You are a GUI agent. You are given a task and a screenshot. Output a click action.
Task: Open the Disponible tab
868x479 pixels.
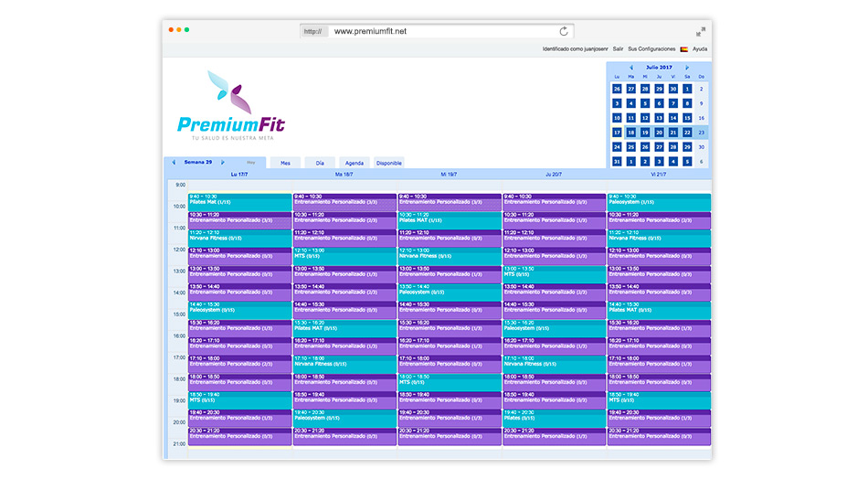[x=388, y=163]
